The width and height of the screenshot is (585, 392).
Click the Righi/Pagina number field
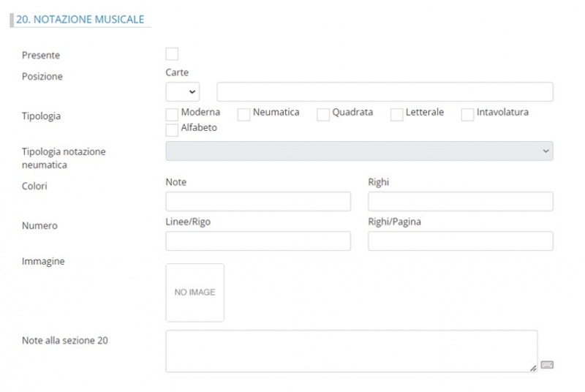460,241
